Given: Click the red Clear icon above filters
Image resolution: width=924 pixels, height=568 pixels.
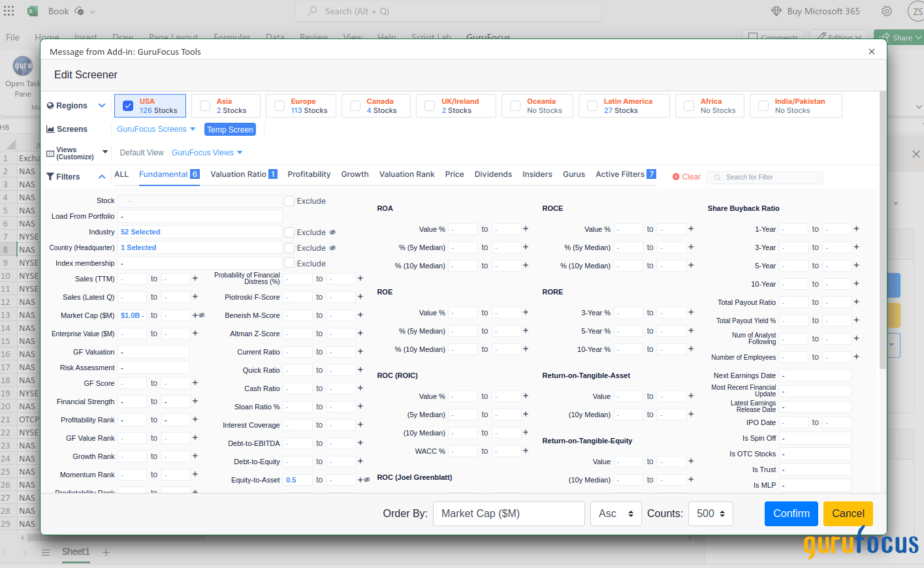Looking at the screenshot, I should click(675, 176).
